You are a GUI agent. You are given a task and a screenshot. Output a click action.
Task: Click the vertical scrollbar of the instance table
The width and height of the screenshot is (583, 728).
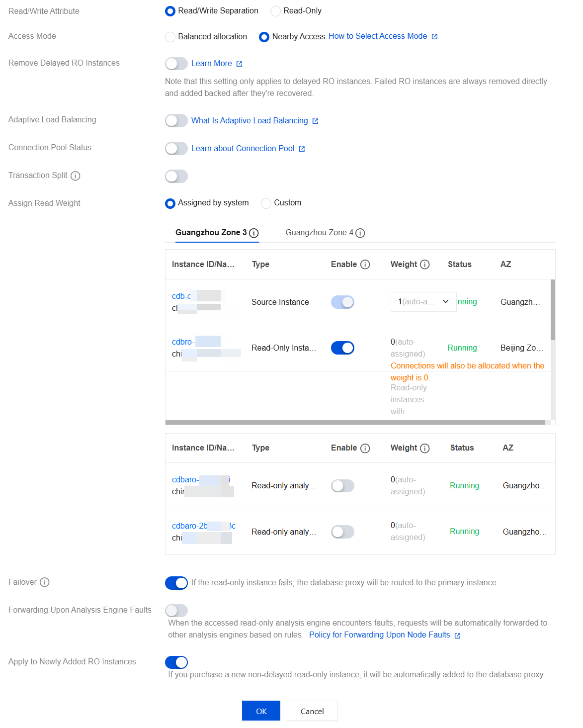click(553, 310)
